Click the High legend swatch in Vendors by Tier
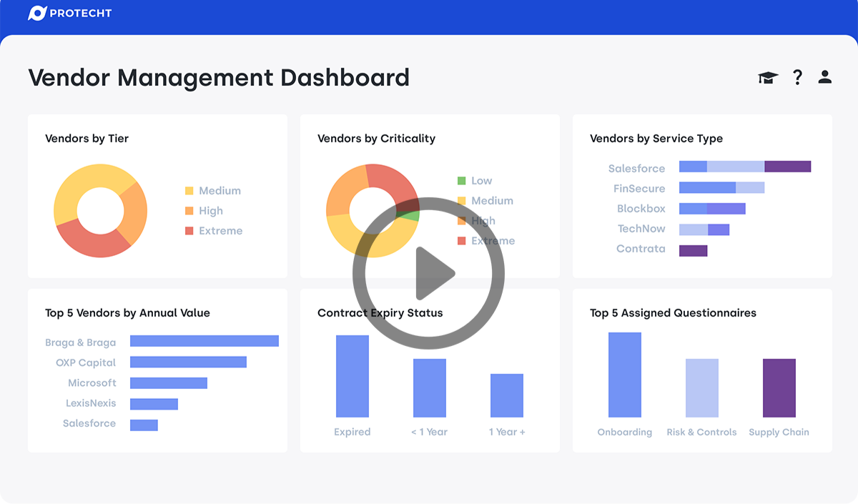The height and width of the screenshot is (504, 858). (x=189, y=211)
